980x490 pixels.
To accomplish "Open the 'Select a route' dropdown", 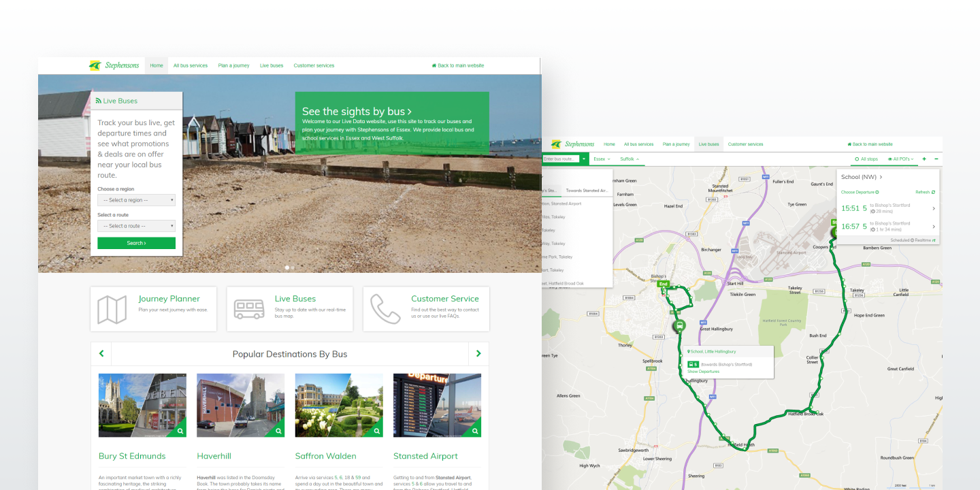I will 136,226.
